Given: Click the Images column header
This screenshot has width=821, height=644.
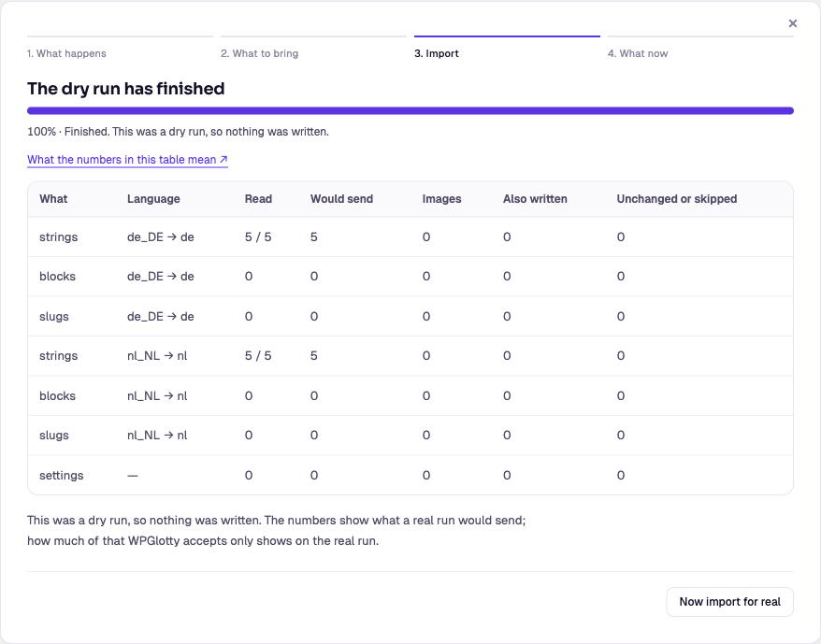Looking at the screenshot, I should click(441, 199).
